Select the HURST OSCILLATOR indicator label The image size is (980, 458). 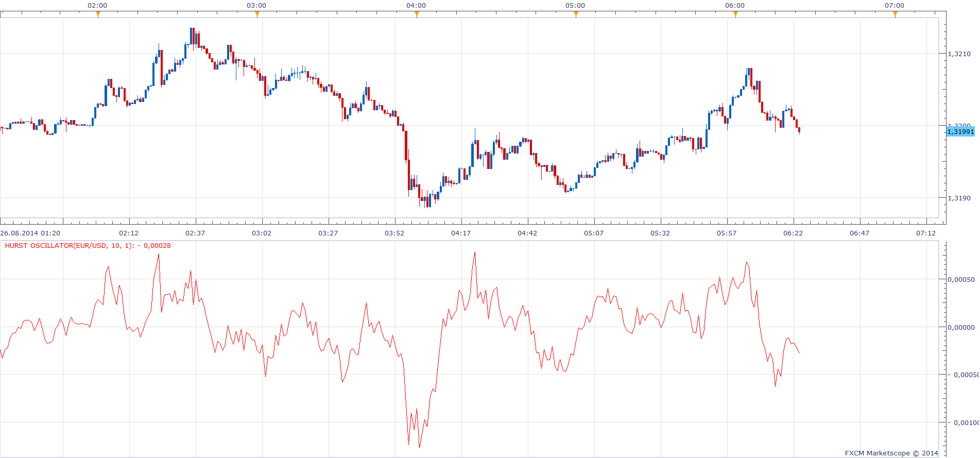point(88,246)
